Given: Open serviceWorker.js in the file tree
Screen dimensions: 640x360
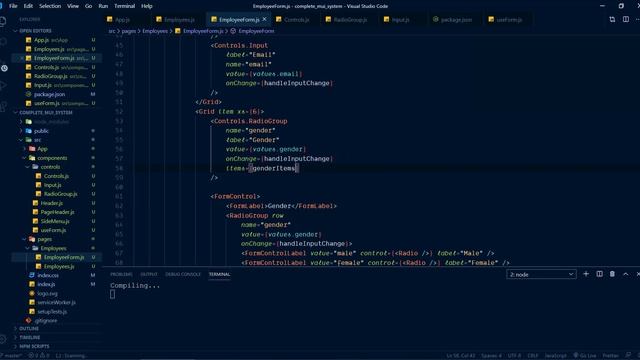Looking at the screenshot, I should [56, 302].
